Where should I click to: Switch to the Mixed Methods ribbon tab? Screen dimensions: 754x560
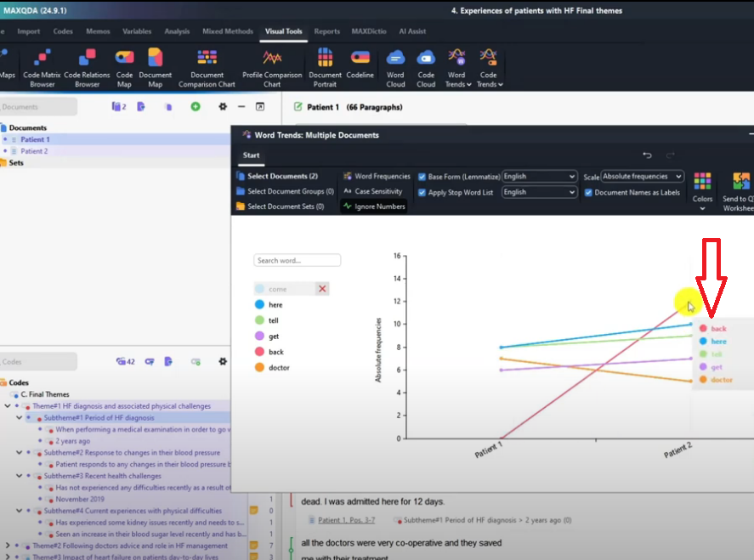point(228,31)
